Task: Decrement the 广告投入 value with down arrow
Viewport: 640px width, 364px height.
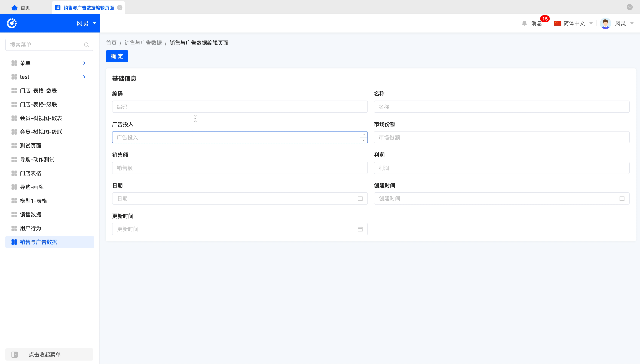Action: point(364,140)
